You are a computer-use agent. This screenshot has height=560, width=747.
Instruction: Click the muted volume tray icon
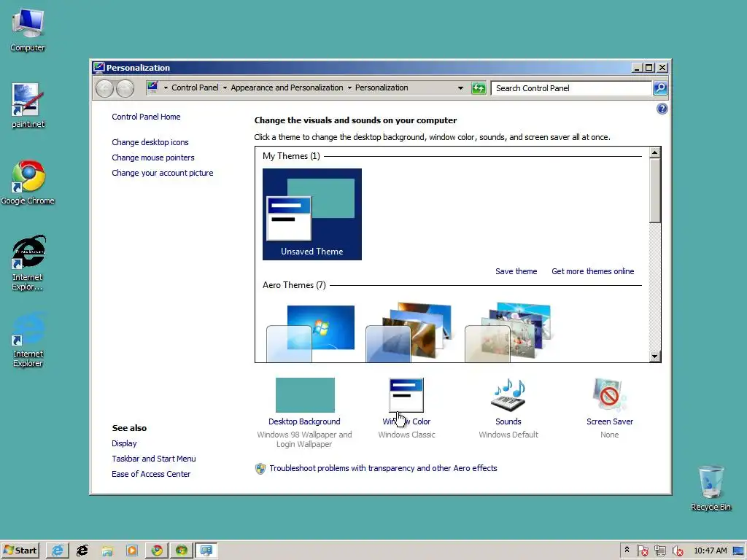point(678,551)
